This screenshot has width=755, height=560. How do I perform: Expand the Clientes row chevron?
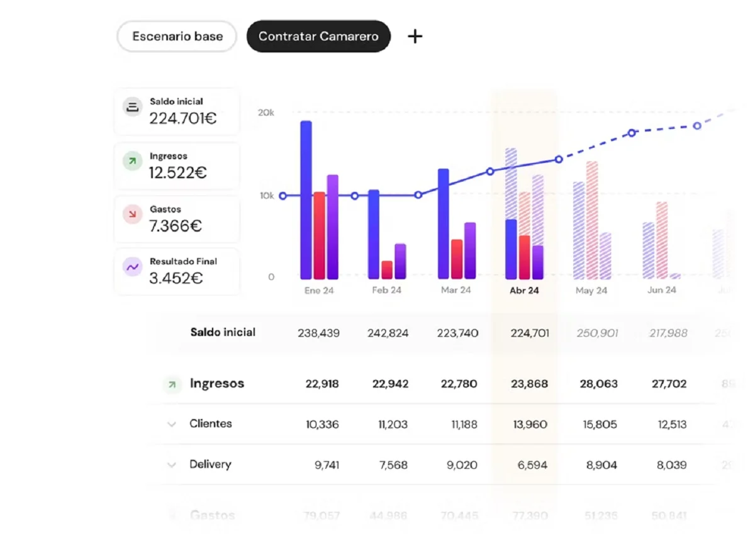point(171,424)
